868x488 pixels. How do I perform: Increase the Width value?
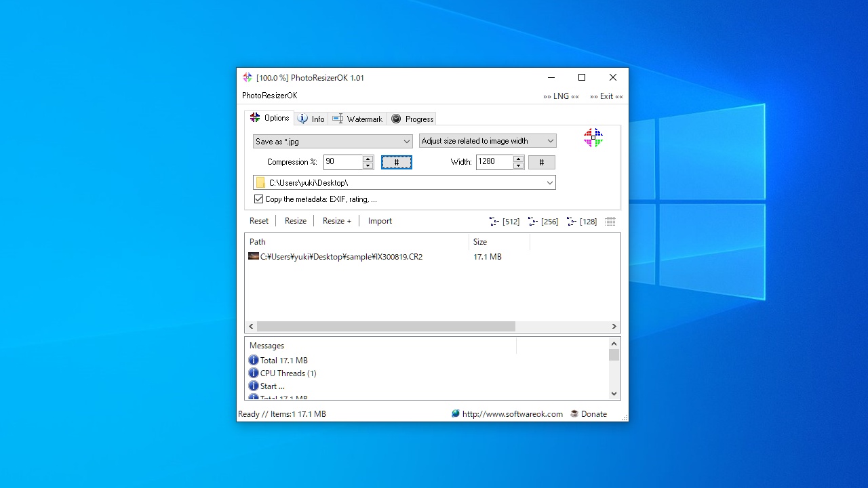tap(518, 159)
